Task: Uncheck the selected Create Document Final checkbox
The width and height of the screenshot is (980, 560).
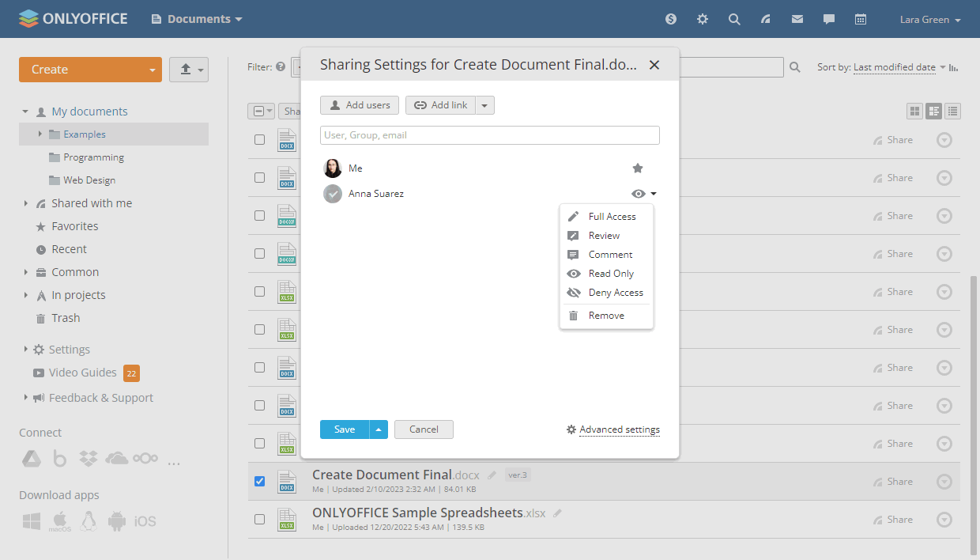Action: coord(259,481)
